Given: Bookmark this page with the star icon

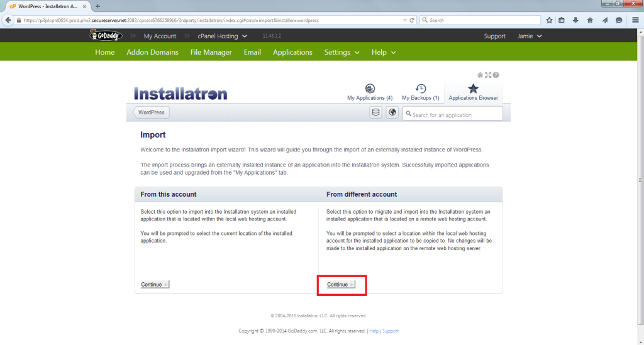Looking at the screenshot, I should tap(549, 20).
